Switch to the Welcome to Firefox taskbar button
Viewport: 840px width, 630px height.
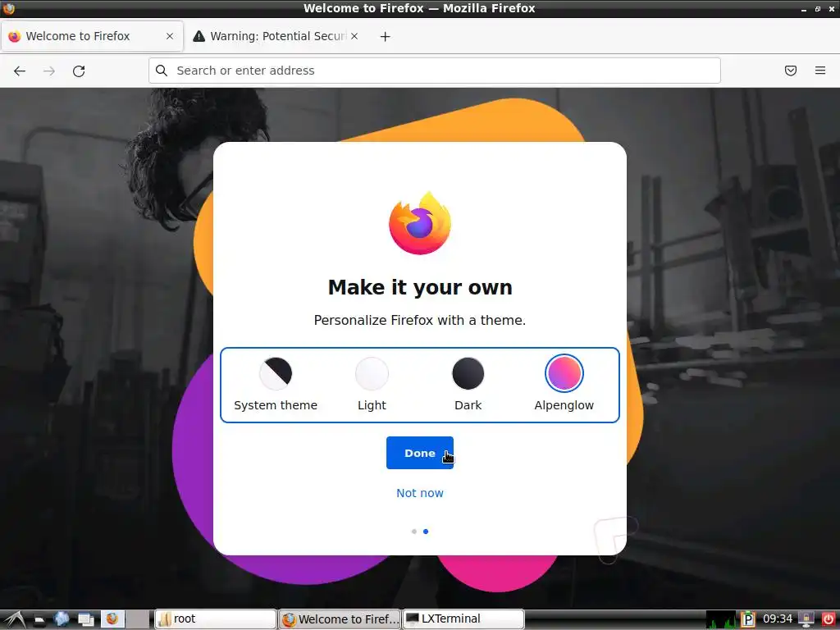pyautogui.click(x=340, y=619)
